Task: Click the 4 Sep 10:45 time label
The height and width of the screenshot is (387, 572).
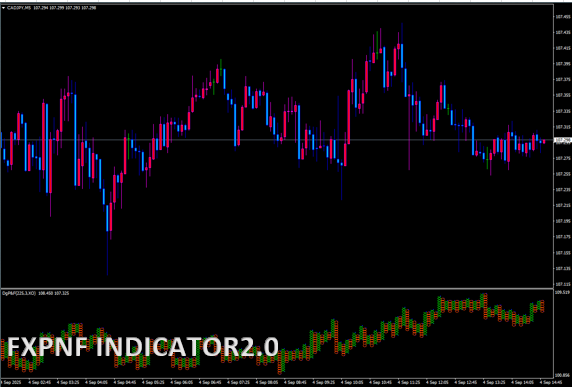Action: point(379,383)
